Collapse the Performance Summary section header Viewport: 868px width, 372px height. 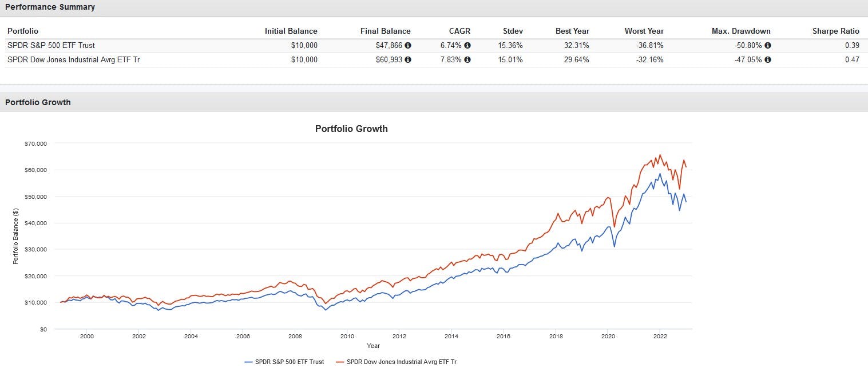(x=50, y=7)
